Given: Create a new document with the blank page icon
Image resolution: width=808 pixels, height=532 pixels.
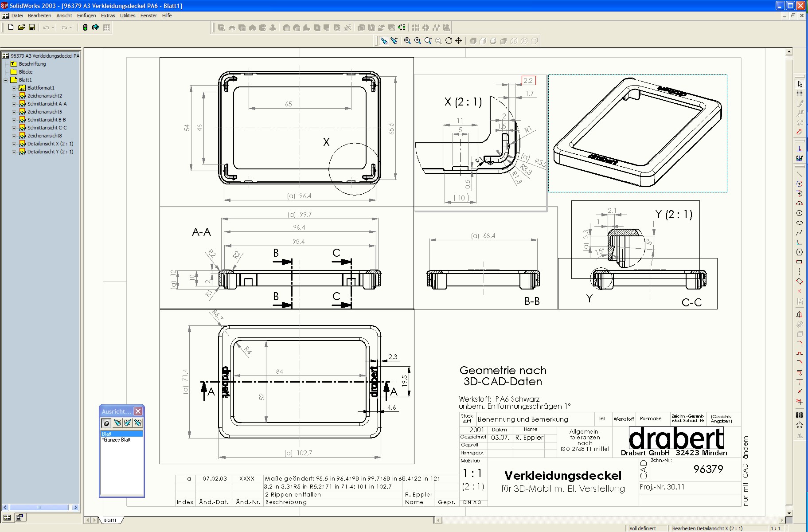Looking at the screenshot, I should click(11, 27).
